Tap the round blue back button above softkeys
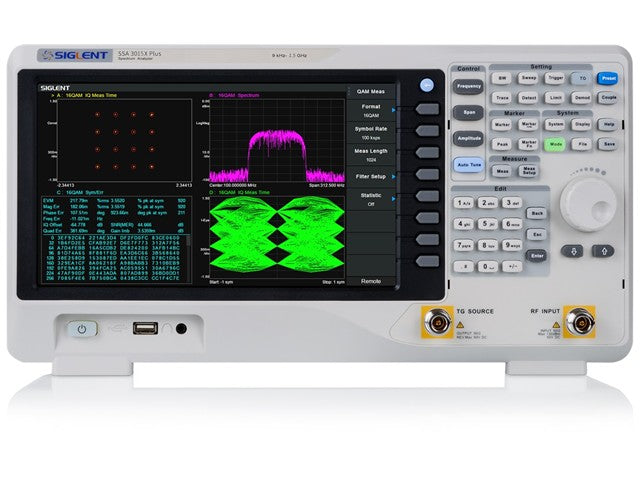The image size is (640, 480). (x=427, y=85)
